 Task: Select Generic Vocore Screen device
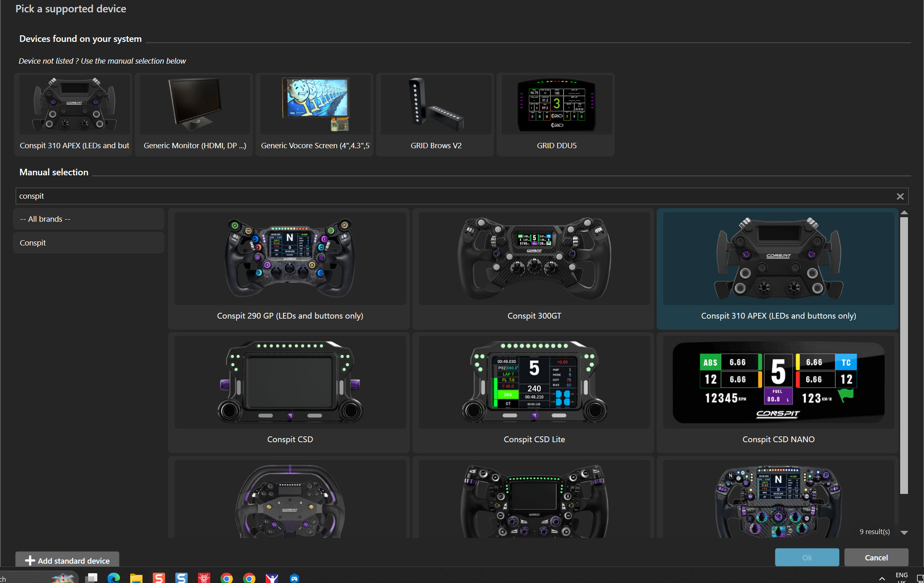tap(315, 115)
